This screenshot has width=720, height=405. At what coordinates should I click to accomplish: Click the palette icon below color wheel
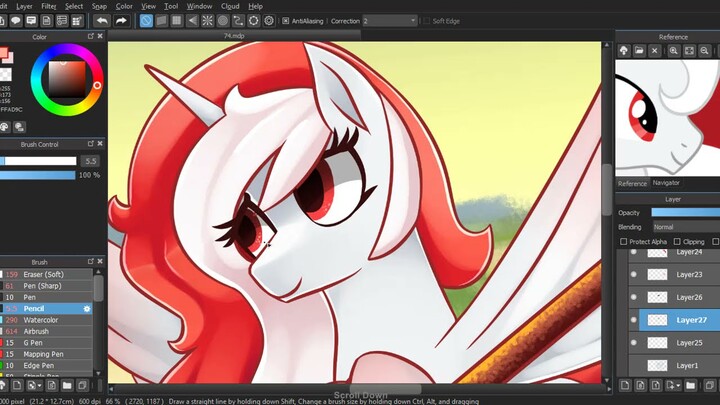pyautogui.click(x=5, y=127)
